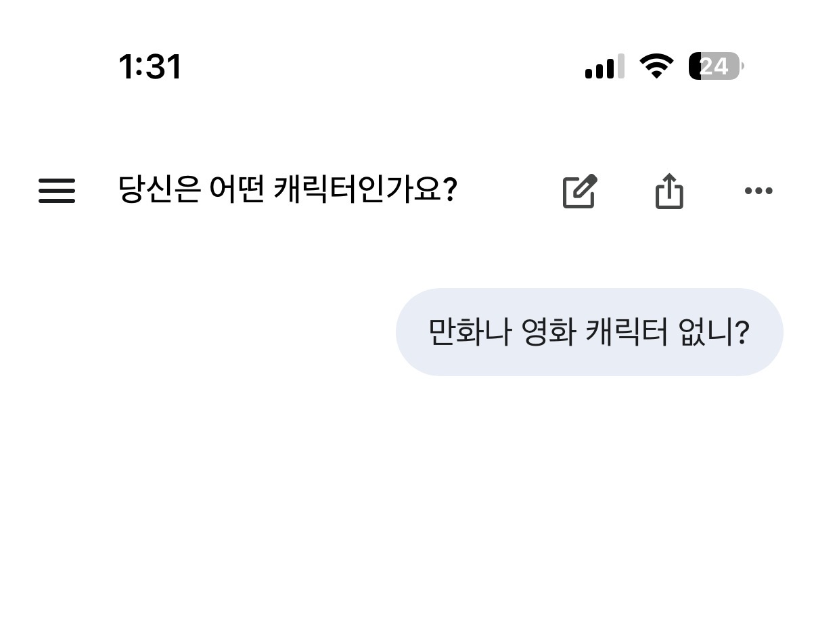Tap the share conversation icon
Image resolution: width=816 pixels, height=644 pixels.
(x=669, y=191)
